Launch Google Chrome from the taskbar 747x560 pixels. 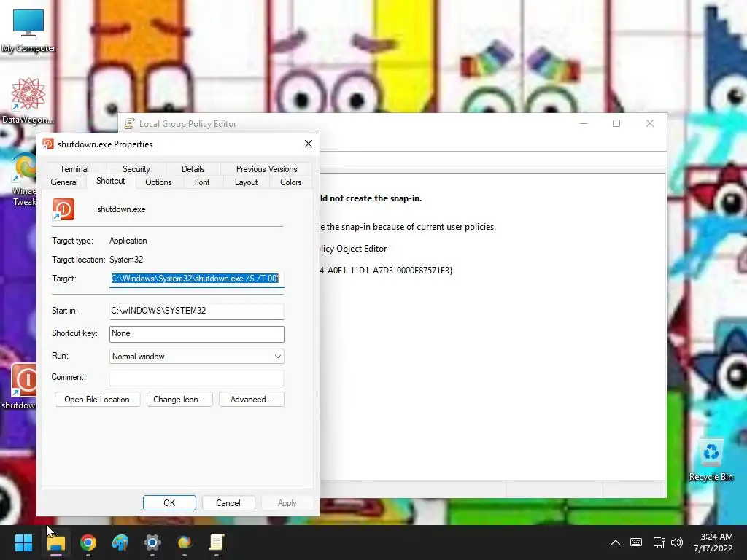[x=88, y=542]
